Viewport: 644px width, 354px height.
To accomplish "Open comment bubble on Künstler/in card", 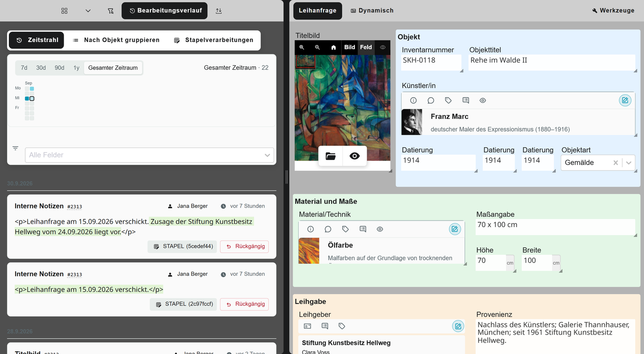I will pos(431,100).
